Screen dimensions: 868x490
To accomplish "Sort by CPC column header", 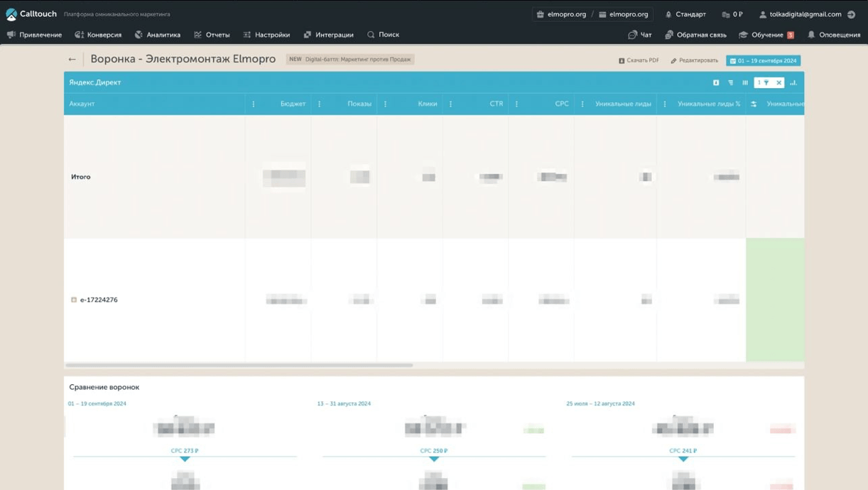I will coord(562,104).
